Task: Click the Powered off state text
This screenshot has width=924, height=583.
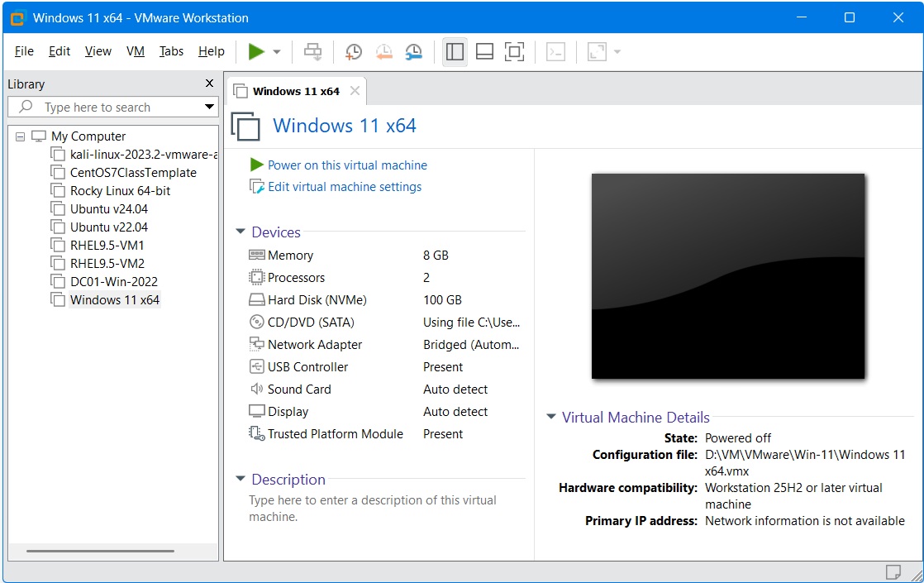Action: click(738, 438)
